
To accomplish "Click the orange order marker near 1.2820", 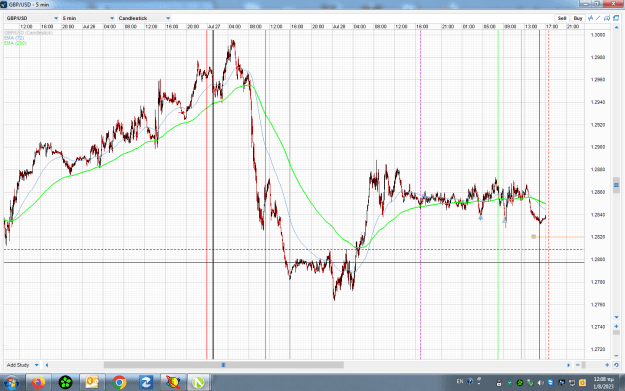I will point(534,237).
